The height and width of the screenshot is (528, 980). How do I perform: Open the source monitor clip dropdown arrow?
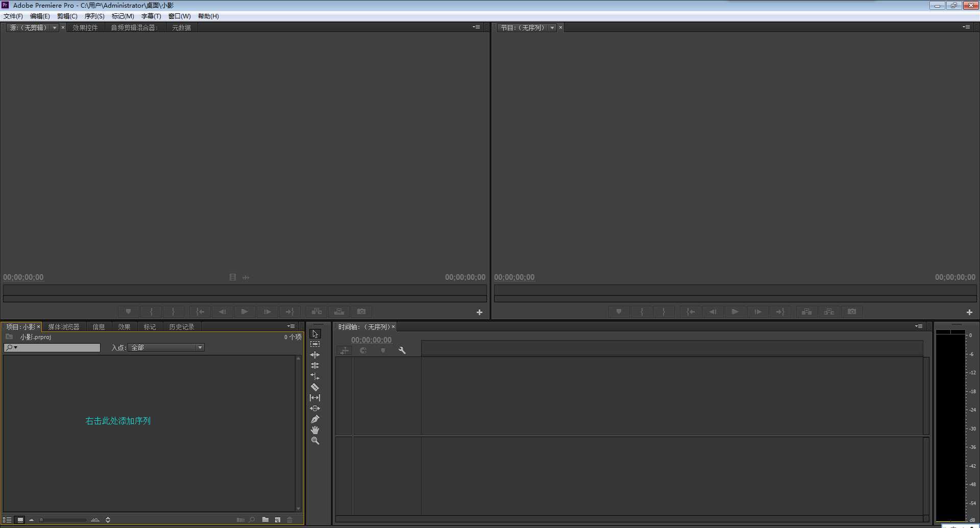pos(55,28)
